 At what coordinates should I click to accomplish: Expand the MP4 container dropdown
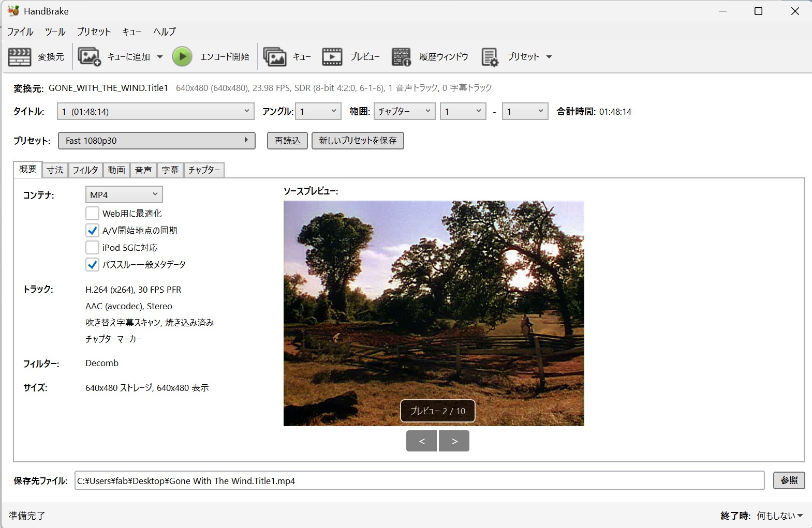124,194
